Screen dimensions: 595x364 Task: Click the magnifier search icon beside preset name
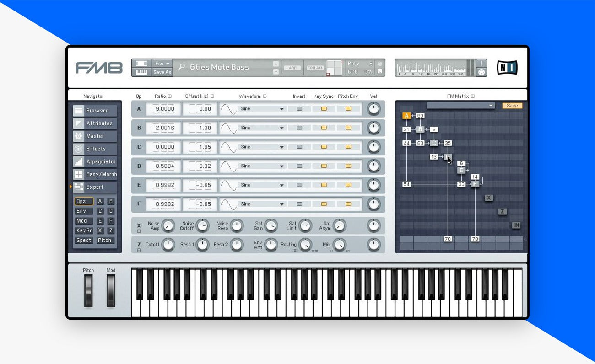point(182,67)
